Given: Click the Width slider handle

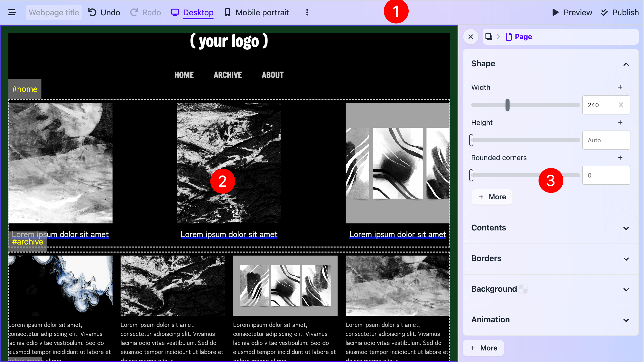Looking at the screenshot, I should pos(507,105).
